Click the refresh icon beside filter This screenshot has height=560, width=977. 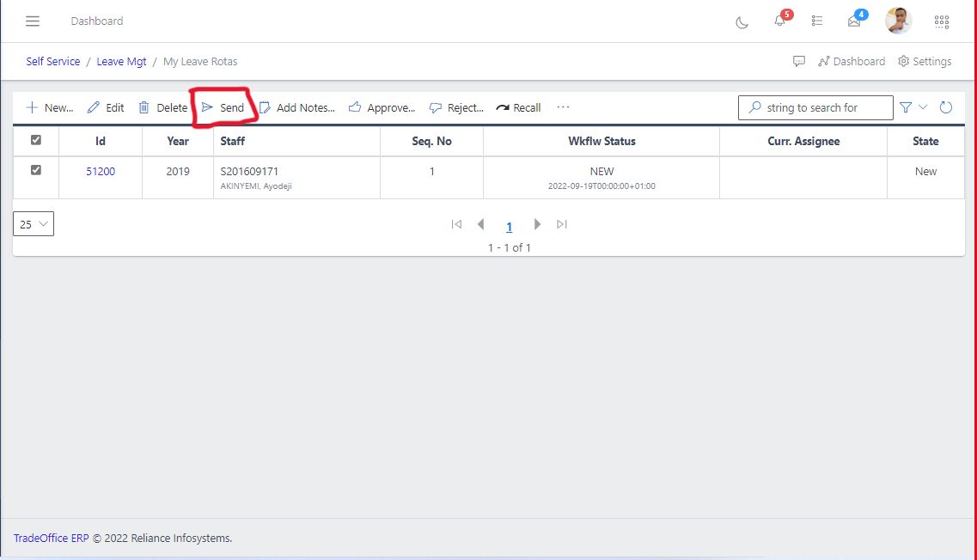click(x=946, y=107)
